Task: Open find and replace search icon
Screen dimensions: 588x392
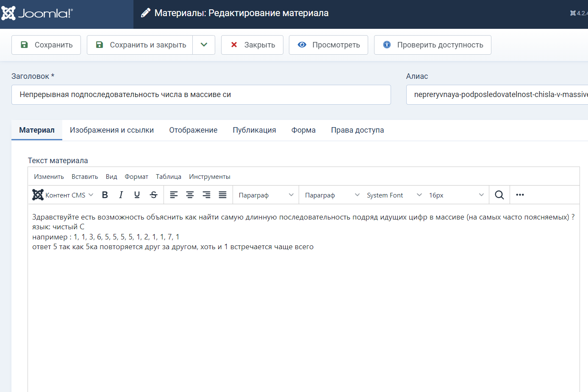Action: click(x=499, y=195)
